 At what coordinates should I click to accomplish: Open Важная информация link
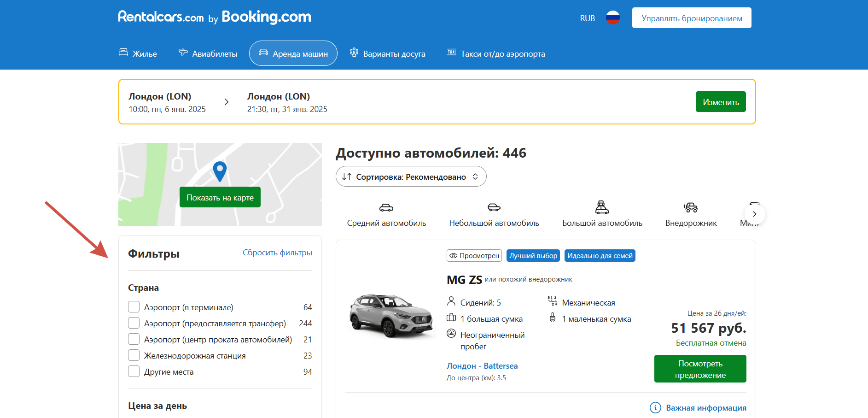click(x=698, y=408)
